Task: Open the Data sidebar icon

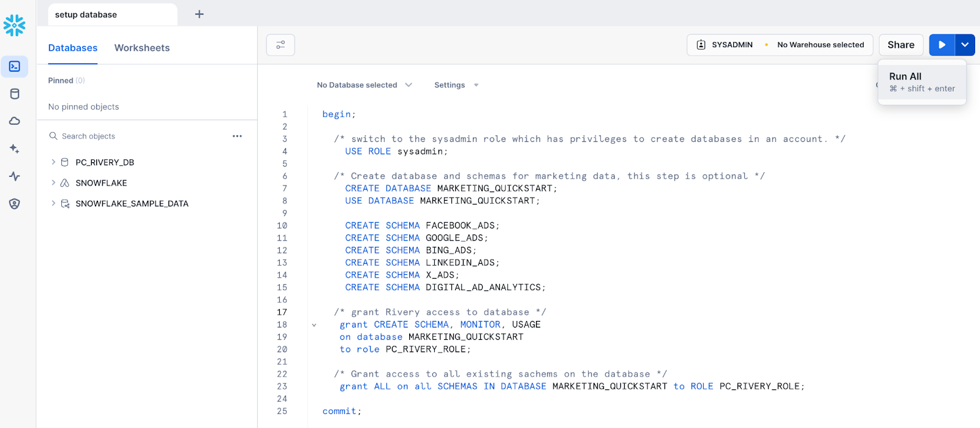Action: point(15,94)
